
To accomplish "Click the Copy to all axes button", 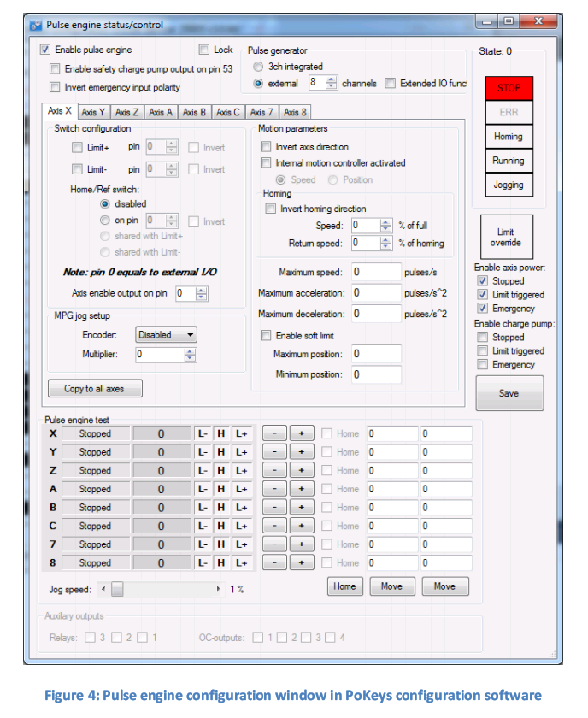I will (x=94, y=389).
